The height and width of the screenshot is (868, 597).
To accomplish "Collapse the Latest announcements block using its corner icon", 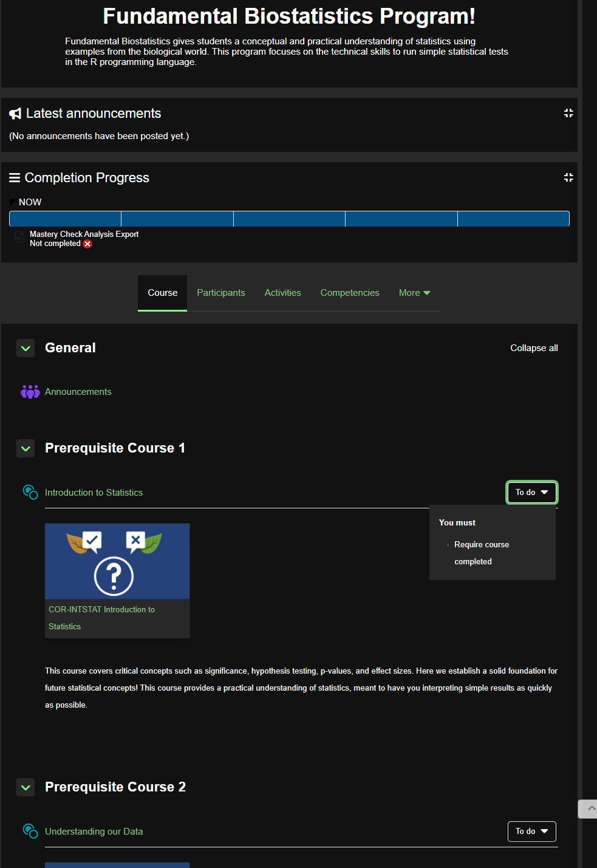I will 568,113.
